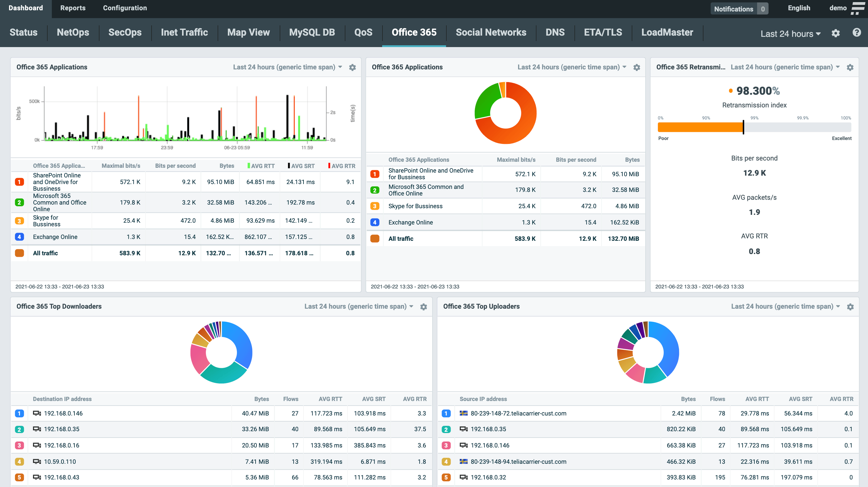868x487 pixels.
Task: Click the 192.168.0.146 row in Top Downloaders
Action: (63, 413)
